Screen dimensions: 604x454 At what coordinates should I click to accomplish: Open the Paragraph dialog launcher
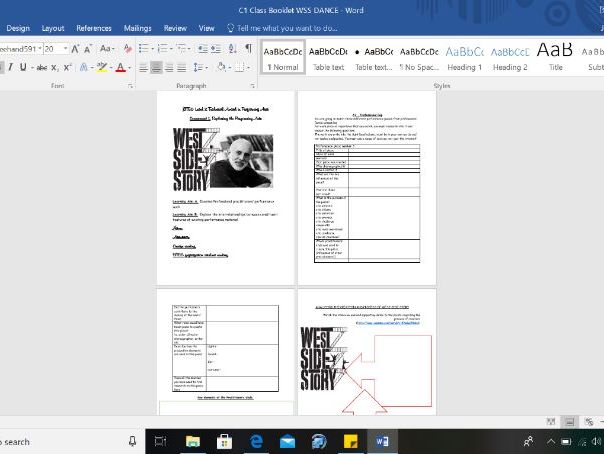click(x=252, y=86)
